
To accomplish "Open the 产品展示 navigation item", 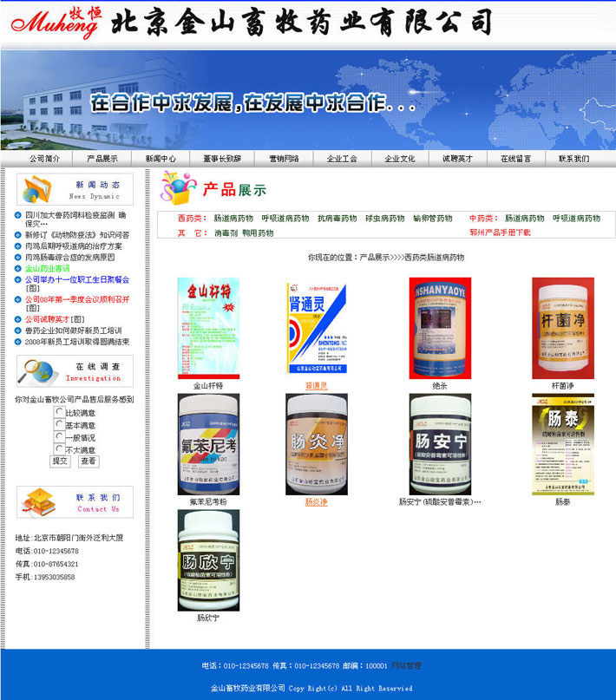I will click(102, 159).
